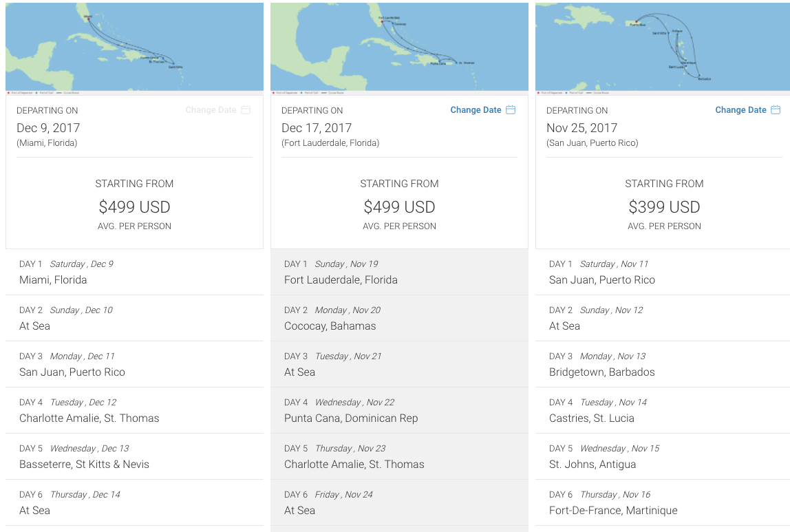Screen dimensions: 790x532
Task: Select $499 USD price on Miami cruise
Action: [x=134, y=207]
